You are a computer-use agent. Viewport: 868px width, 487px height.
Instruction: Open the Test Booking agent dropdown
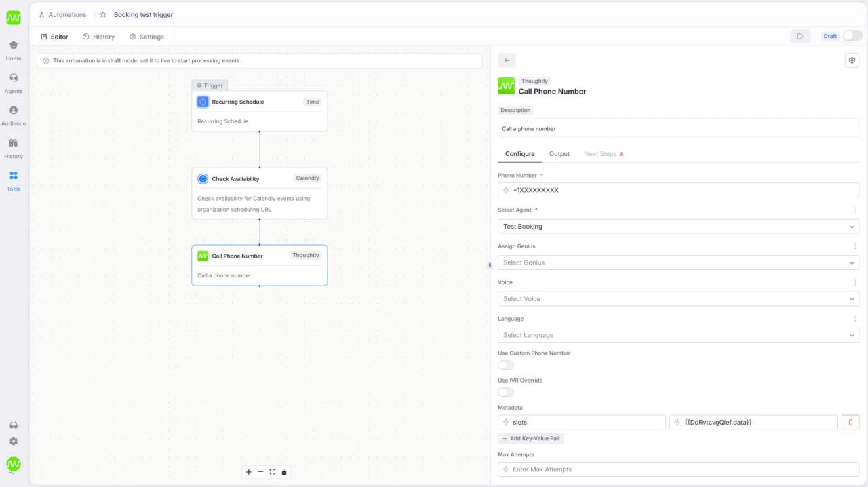(678, 226)
